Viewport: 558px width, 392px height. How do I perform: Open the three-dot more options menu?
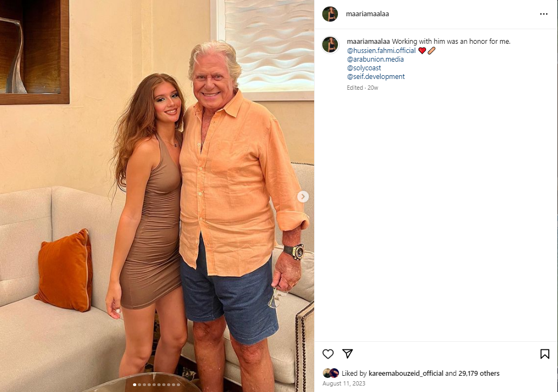[x=543, y=14]
